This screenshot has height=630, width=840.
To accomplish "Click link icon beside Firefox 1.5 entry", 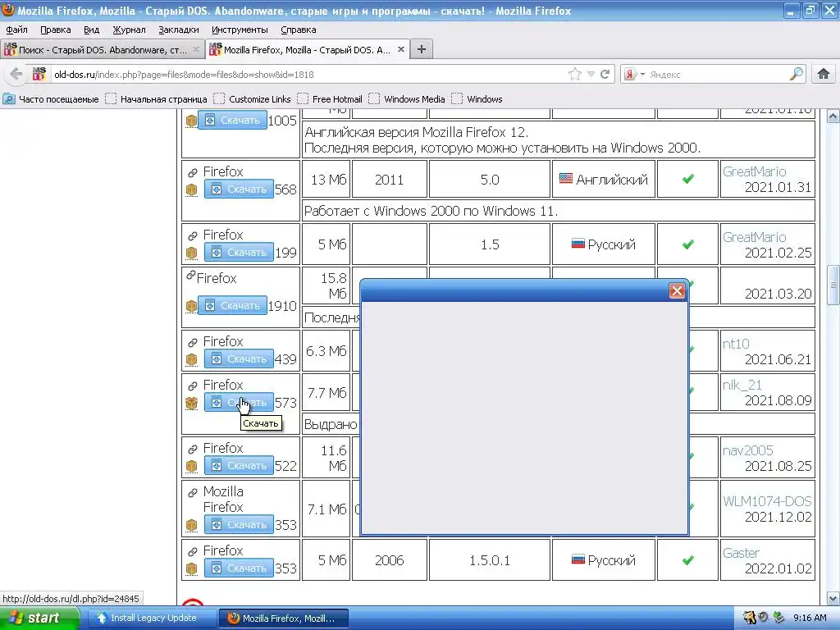I will [x=192, y=235].
